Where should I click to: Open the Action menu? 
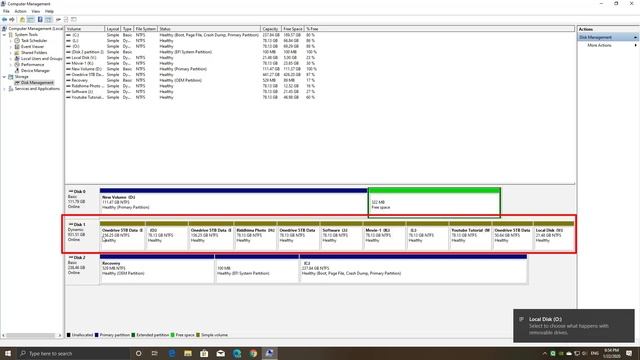20,11
